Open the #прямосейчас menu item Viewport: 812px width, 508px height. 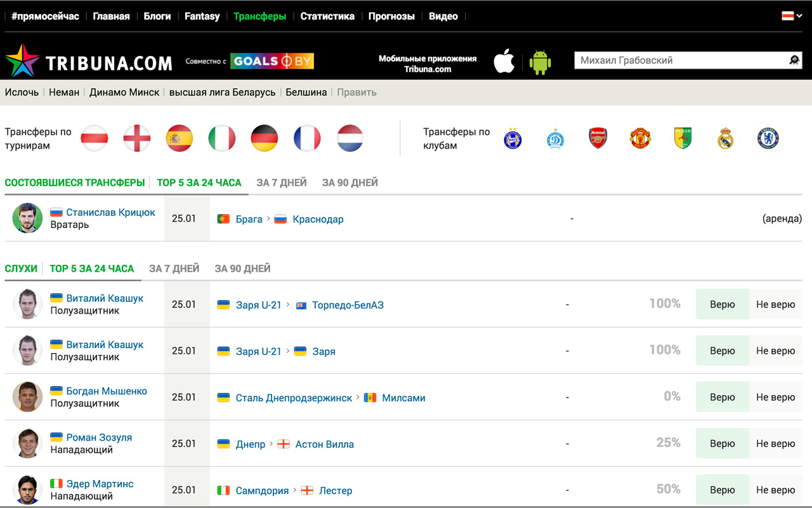point(45,17)
